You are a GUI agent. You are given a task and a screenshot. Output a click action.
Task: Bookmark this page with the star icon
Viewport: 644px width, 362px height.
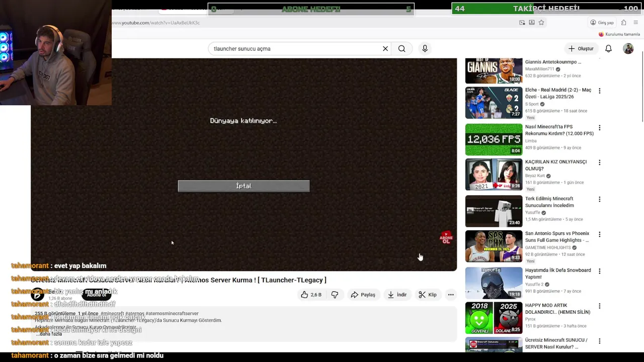pos(541,23)
